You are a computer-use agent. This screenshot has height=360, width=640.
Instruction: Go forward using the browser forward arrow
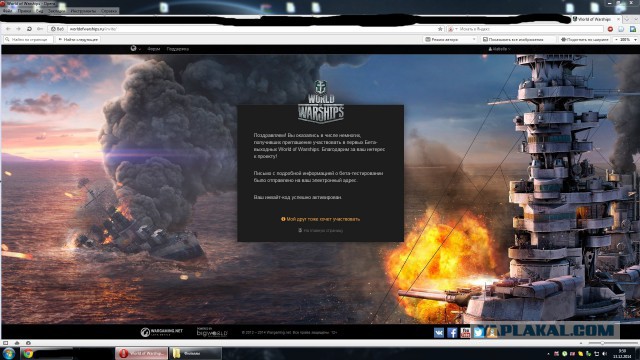coord(18,29)
